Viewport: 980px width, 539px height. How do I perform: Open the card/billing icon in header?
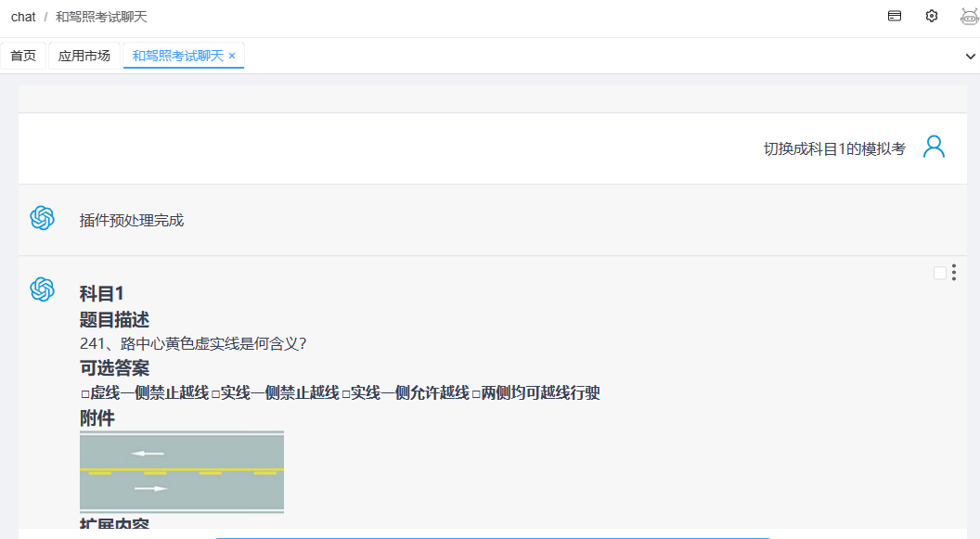895,16
